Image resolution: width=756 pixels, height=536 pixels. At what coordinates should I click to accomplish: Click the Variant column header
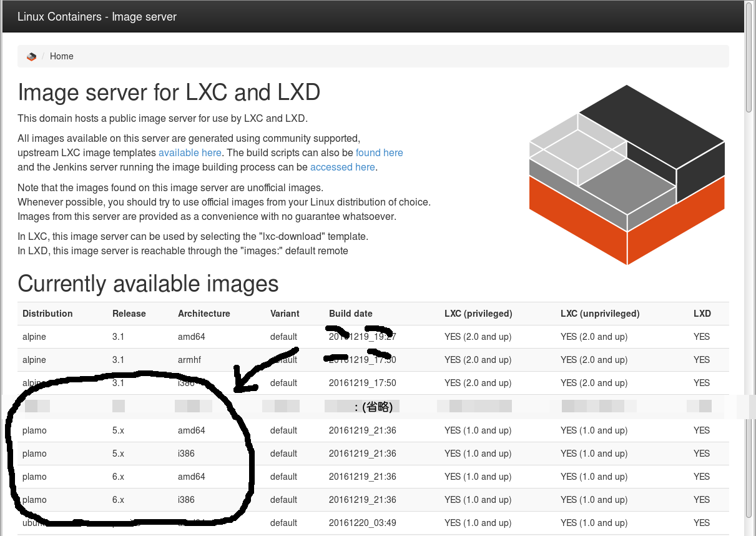point(285,314)
